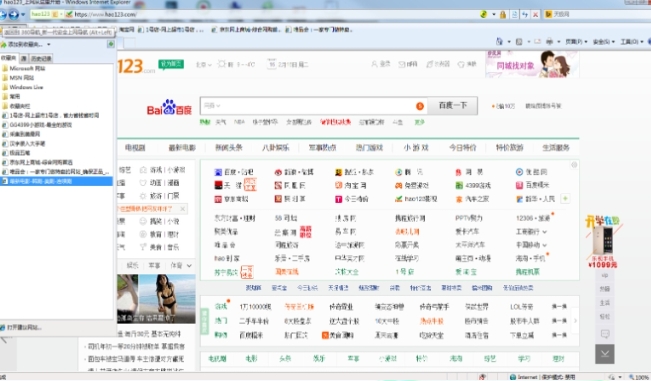The width and height of the screenshot is (651, 381).
Task: Click the Baidu logo
Action: tap(169, 108)
